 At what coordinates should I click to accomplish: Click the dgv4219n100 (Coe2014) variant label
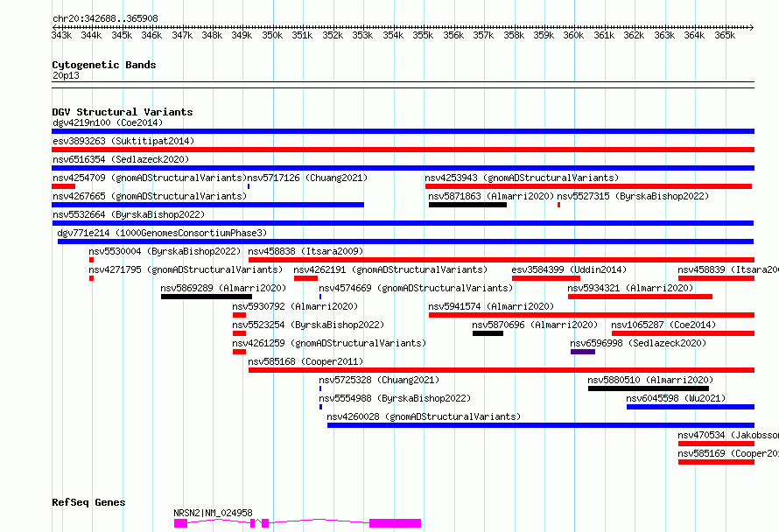(x=108, y=122)
